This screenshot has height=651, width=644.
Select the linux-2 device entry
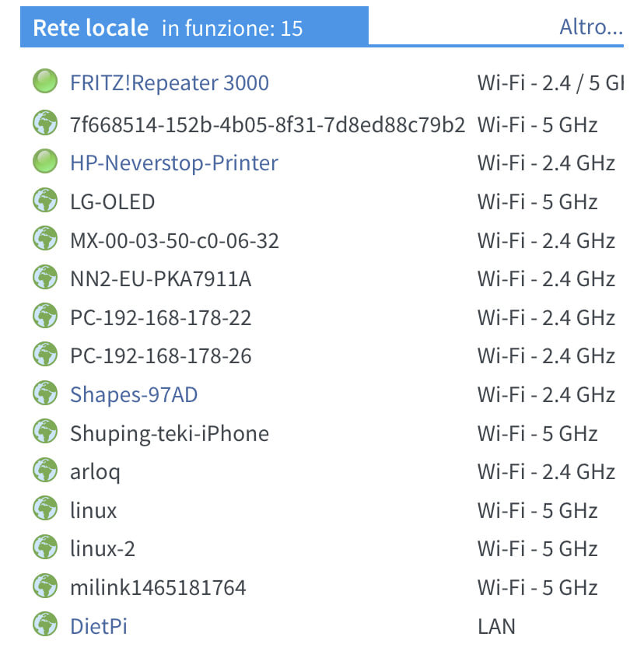click(103, 548)
